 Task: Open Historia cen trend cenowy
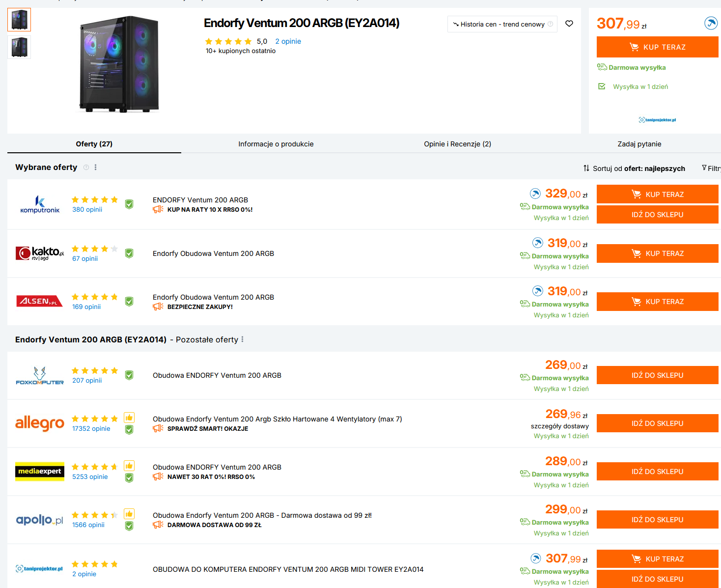pyautogui.click(x=502, y=24)
